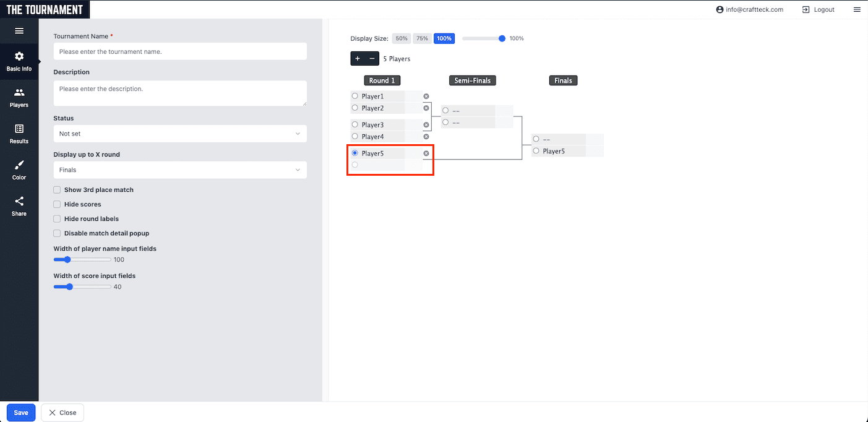This screenshot has width=868, height=422.
Task: Select the Player3 winner radio button
Action: click(x=355, y=125)
